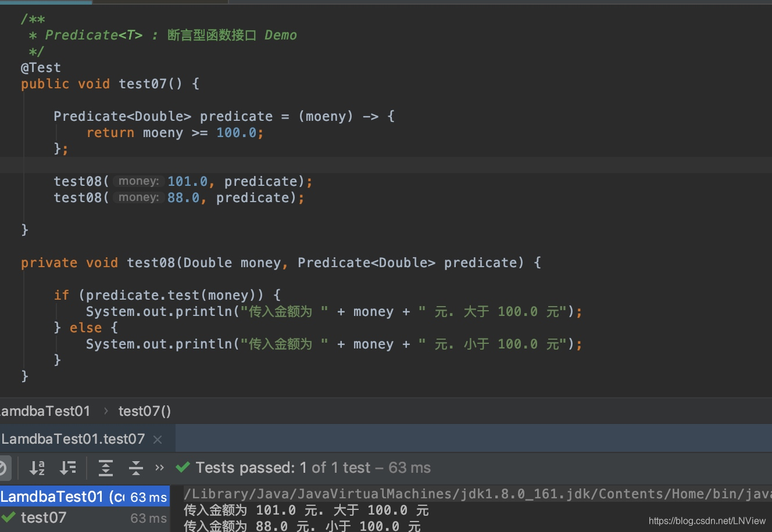Viewport: 772px width, 532px height.
Task: Expand all test results icon
Action: click(x=106, y=468)
